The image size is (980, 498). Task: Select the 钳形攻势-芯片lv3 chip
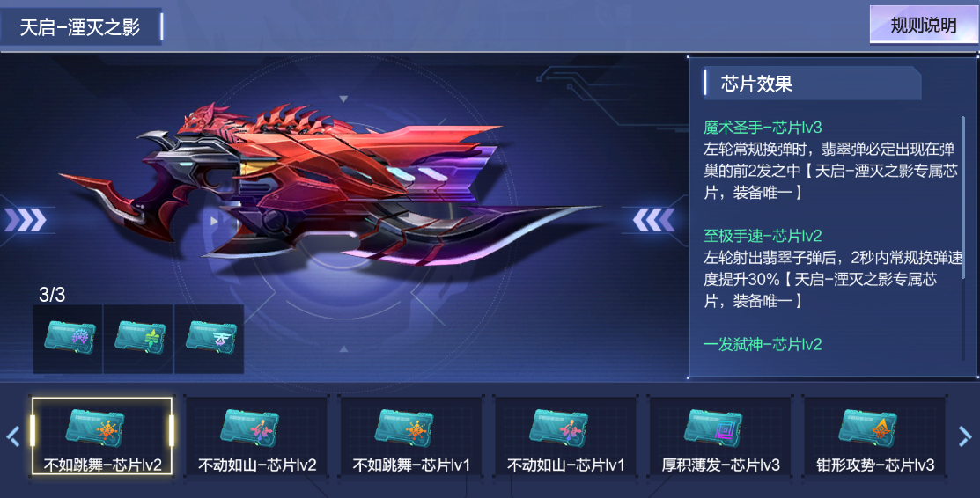875,436
